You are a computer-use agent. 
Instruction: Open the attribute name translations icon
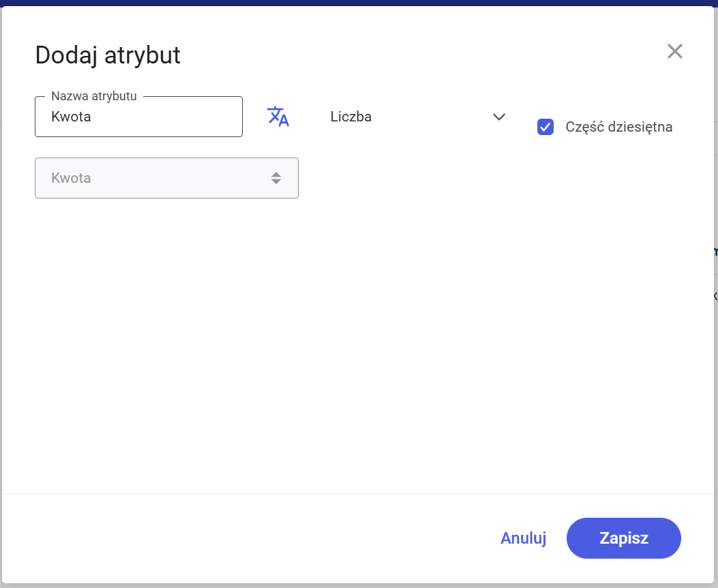(278, 117)
